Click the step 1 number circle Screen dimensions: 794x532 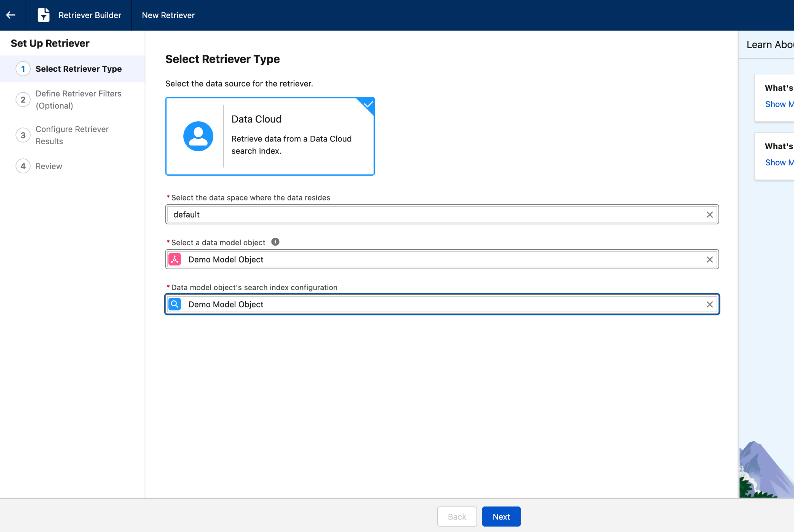[x=23, y=69]
